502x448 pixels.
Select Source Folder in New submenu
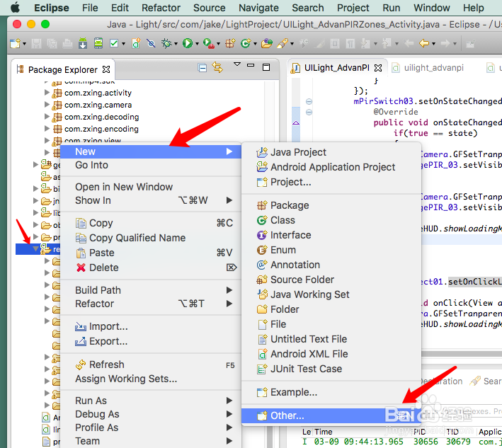331,280
